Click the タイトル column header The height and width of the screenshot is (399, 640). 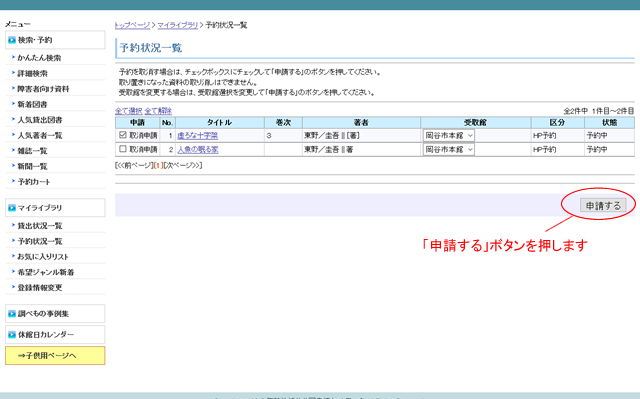(220, 122)
